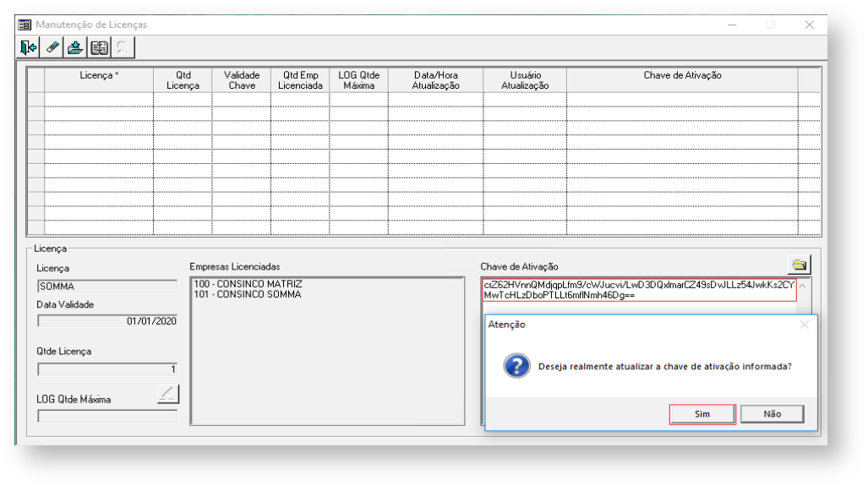Click the Qtde Licença field showing 1

point(107,369)
